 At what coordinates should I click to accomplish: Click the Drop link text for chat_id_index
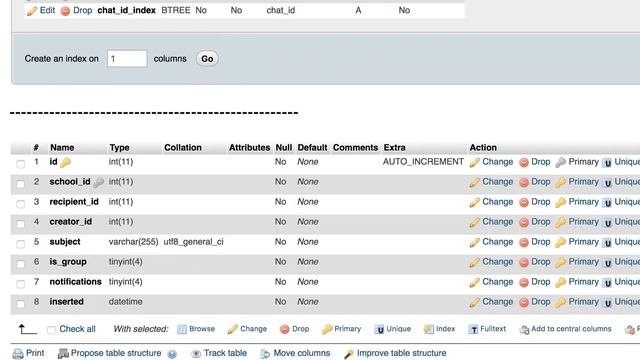82,10
